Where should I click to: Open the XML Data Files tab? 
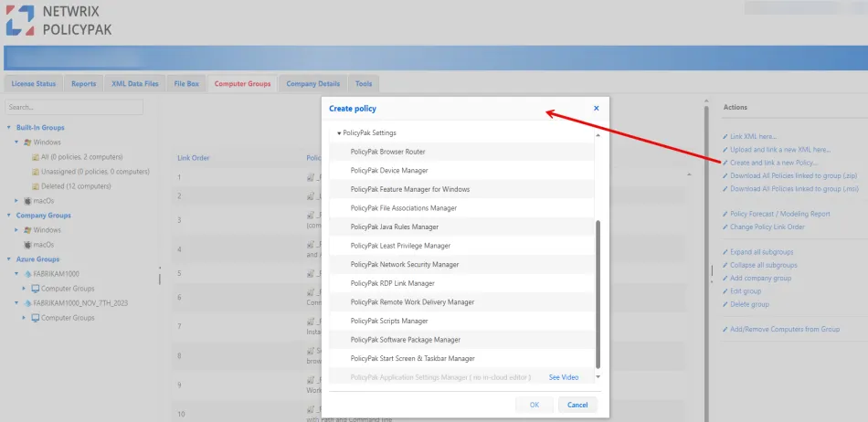134,84
